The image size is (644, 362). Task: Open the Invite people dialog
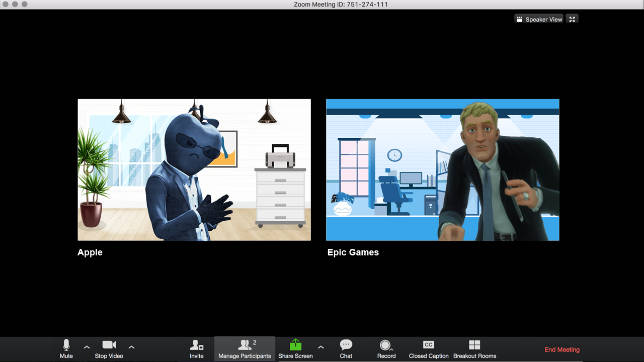click(x=197, y=349)
